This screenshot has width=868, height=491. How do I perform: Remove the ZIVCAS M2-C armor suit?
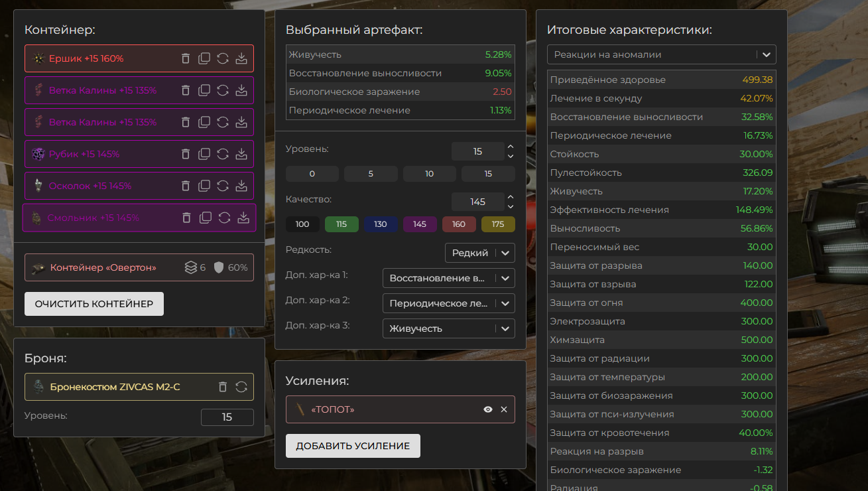click(223, 387)
